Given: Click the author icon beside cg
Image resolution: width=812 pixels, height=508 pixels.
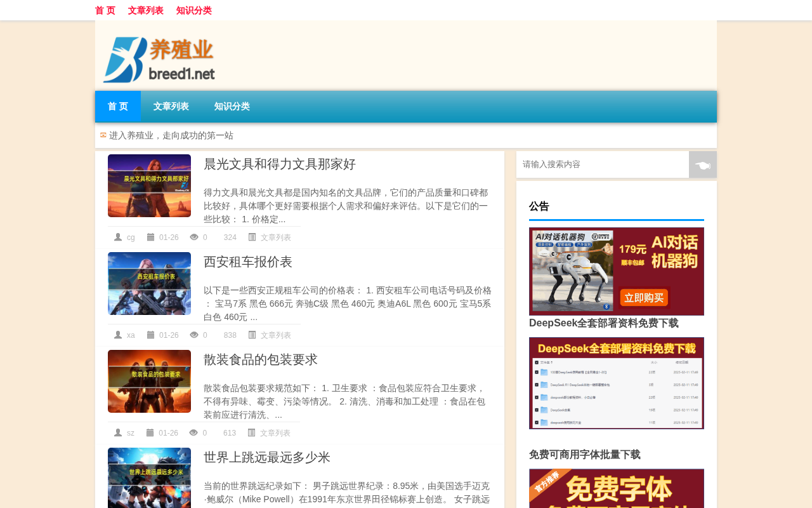Looking at the screenshot, I should pos(118,237).
